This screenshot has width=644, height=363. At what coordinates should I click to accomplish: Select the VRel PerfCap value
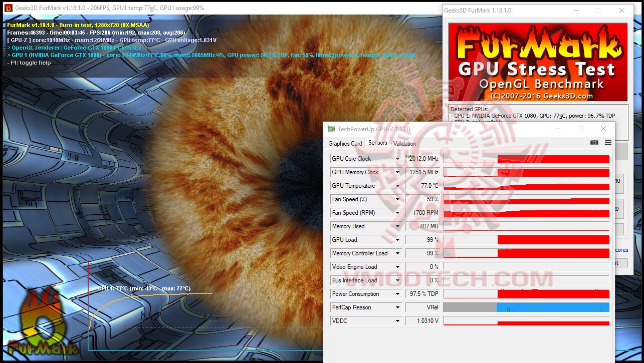click(x=422, y=307)
